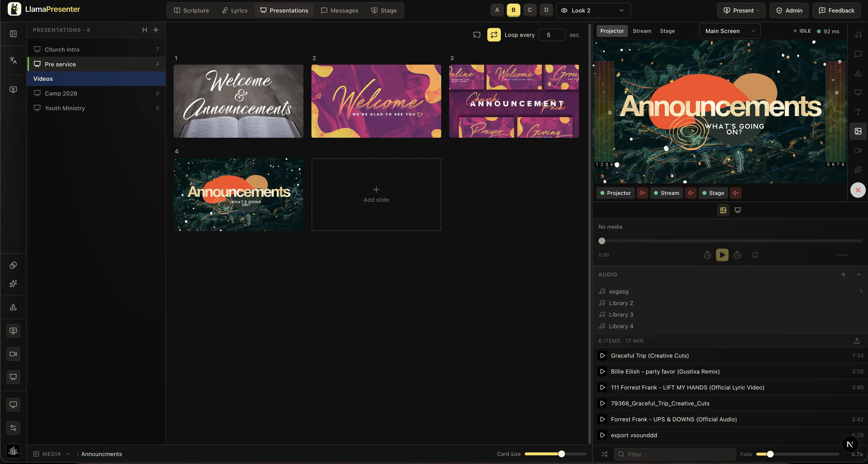The image size is (868, 464).
Task: Open the sparkles effects icon in right rail
Action: 858,170
